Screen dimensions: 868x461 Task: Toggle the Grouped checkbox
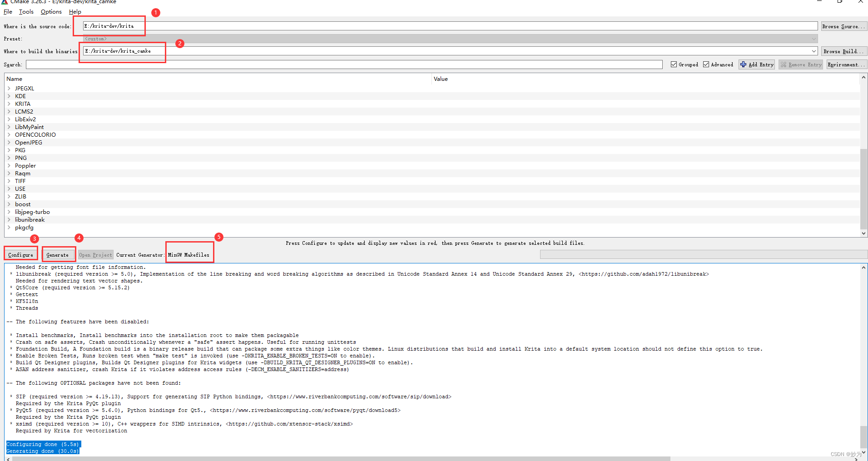pyautogui.click(x=674, y=64)
